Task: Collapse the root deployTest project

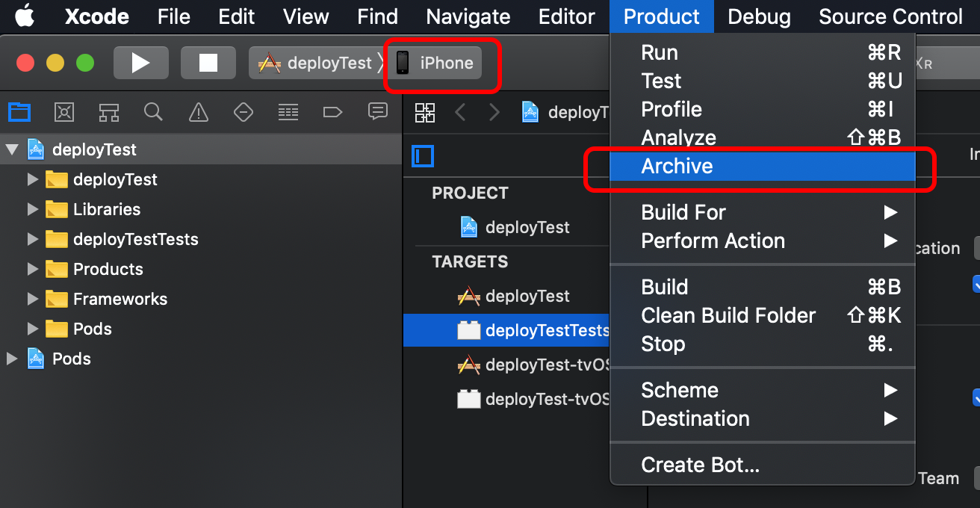Action: [11, 149]
